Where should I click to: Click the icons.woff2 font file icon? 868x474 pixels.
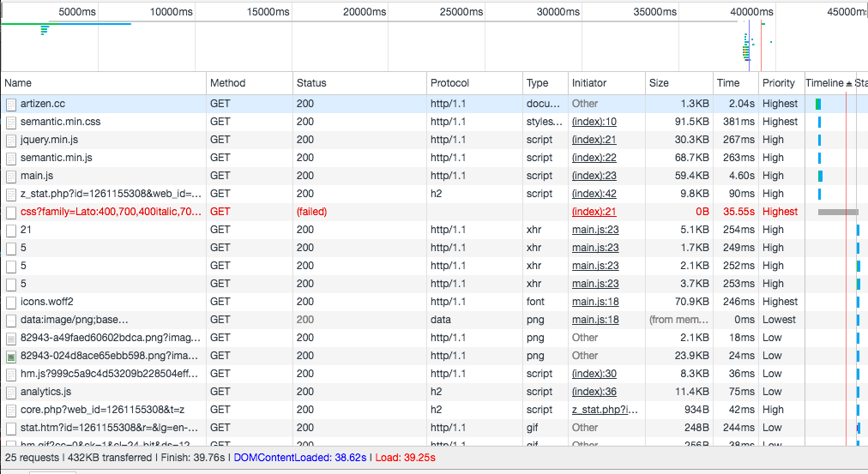11,302
